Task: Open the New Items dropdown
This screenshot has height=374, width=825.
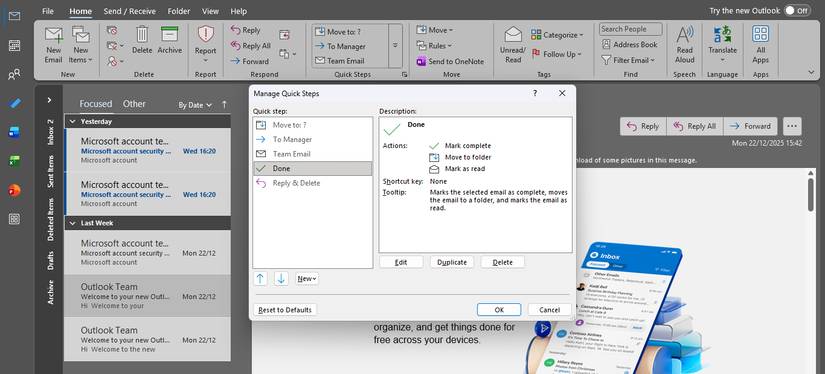Action: coord(81,45)
